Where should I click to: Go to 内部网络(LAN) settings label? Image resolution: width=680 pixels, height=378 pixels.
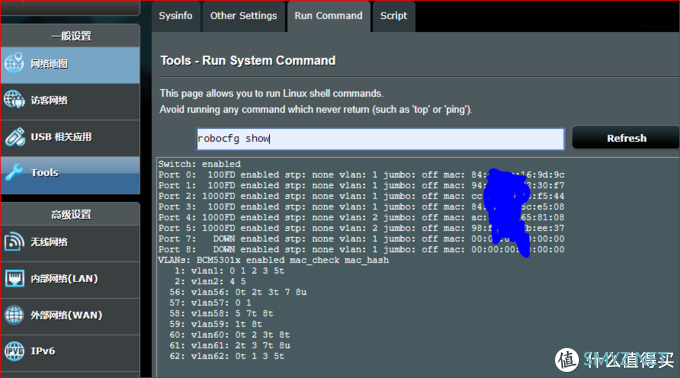(x=64, y=279)
